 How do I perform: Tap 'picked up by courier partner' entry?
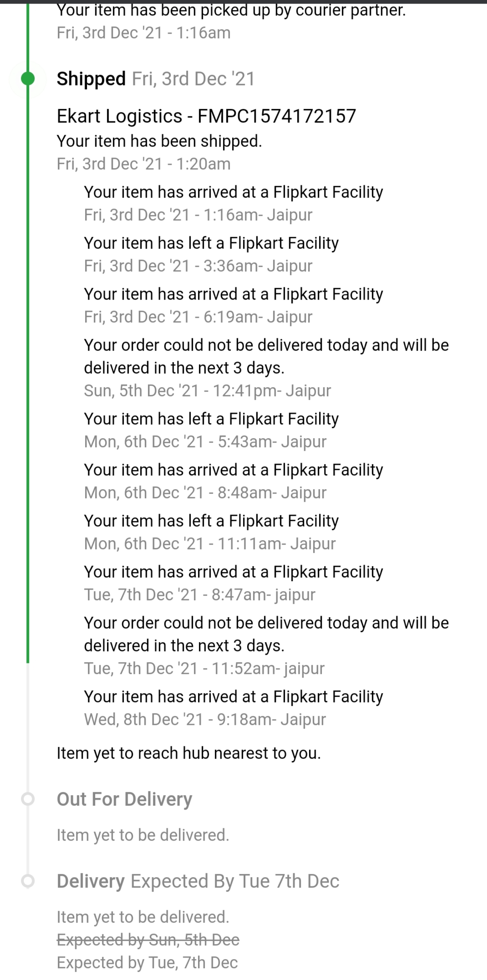(x=231, y=10)
